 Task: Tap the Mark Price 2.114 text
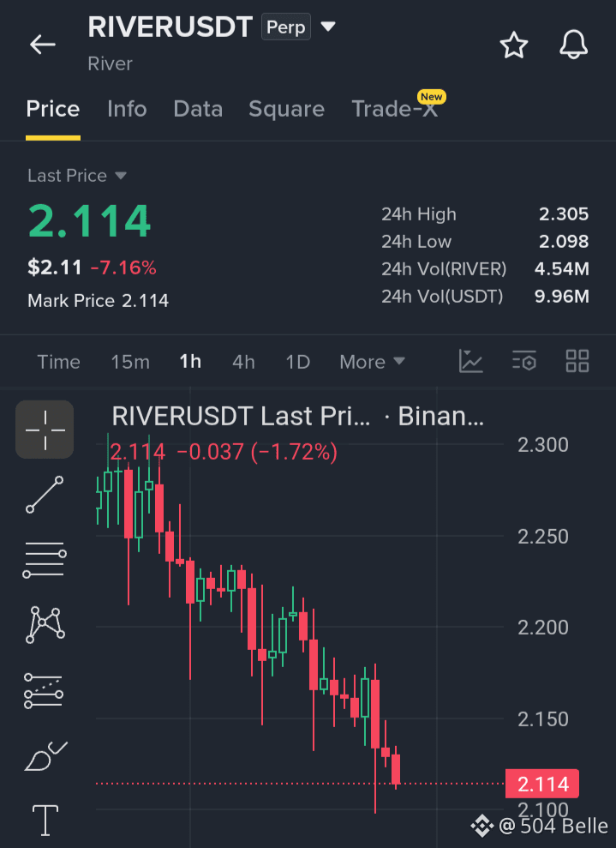point(98,301)
